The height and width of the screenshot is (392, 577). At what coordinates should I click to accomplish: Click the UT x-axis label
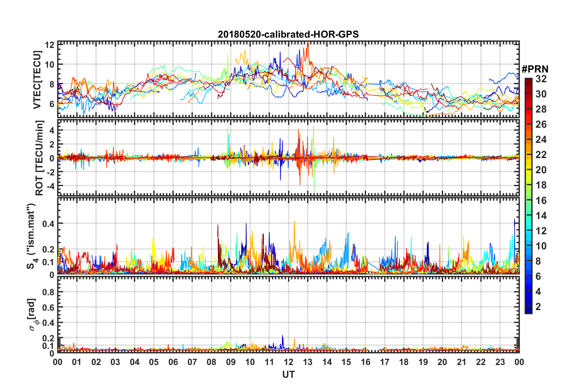288,375
